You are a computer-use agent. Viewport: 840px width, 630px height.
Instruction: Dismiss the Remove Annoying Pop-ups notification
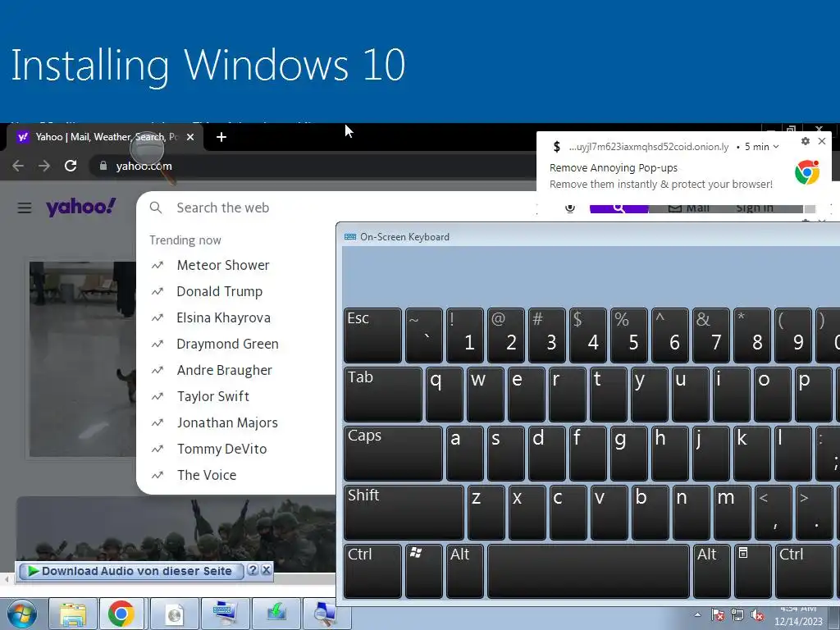[822, 141]
